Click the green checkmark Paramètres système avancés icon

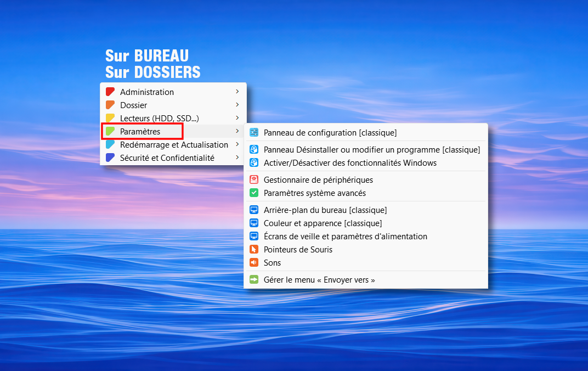pos(254,193)
